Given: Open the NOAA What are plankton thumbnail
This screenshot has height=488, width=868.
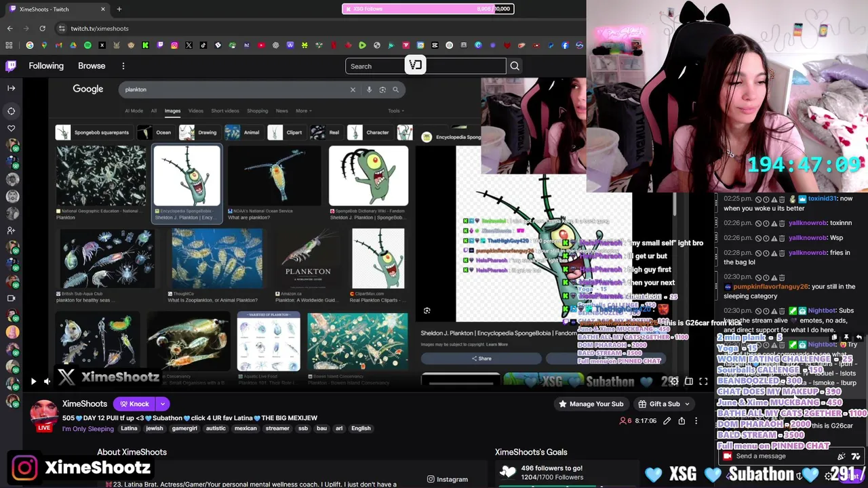Looking at the screenshot, I should tap(273, 176).
